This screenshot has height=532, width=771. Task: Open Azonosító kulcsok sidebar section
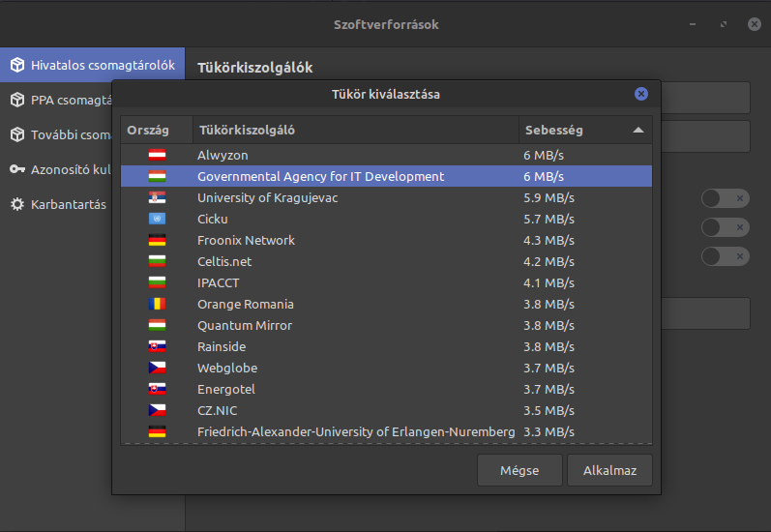(56, 169)
